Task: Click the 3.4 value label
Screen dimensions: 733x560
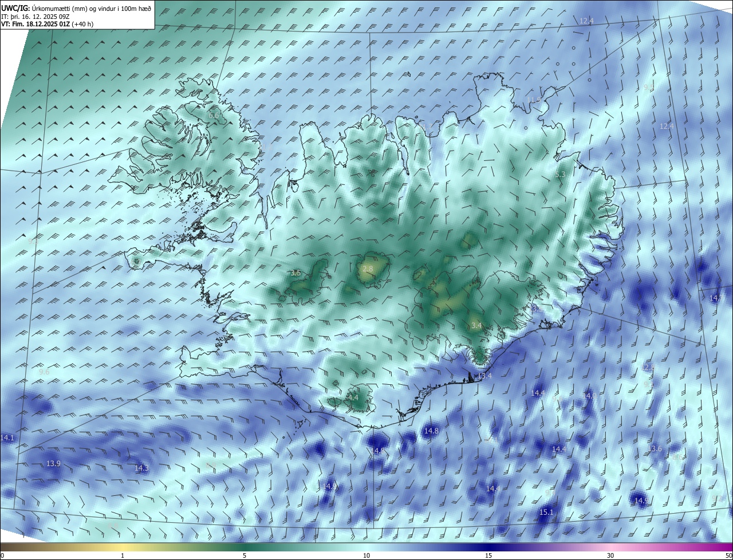Action: pyautogui.click(x=476, y=326)
